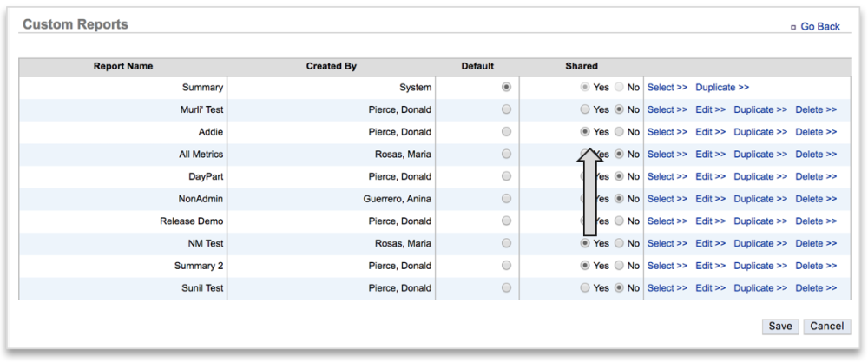Delete the Sunil Test report

815,288
